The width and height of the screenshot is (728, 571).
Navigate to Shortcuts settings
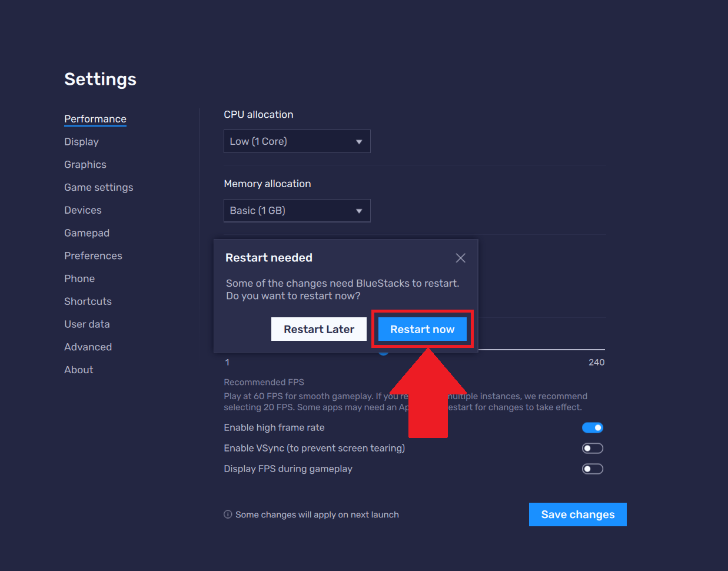(88, 301)
